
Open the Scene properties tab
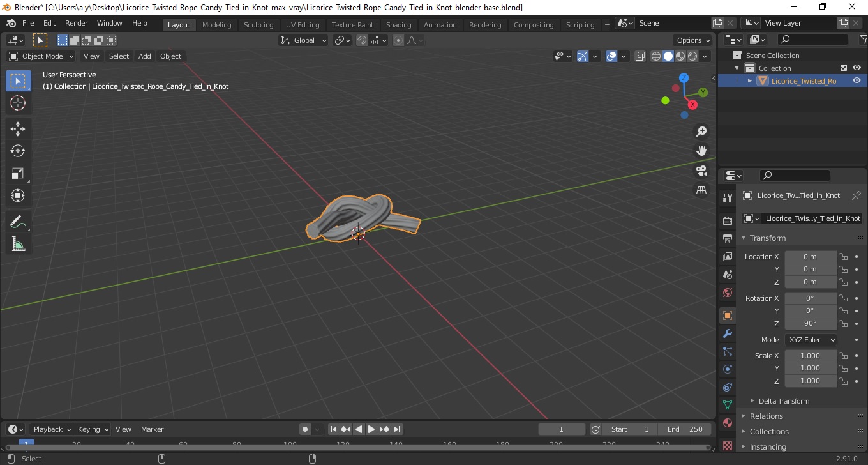coord(728,275)
